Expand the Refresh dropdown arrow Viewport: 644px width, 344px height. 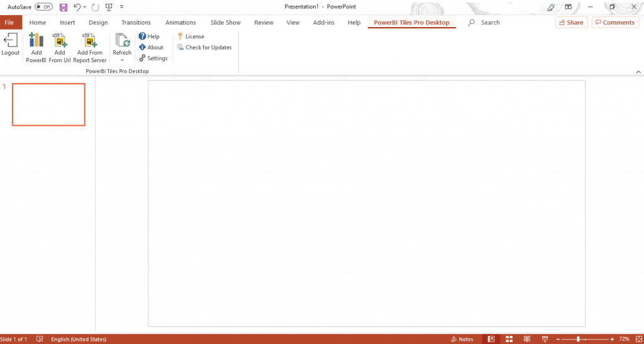pos(122,60)
